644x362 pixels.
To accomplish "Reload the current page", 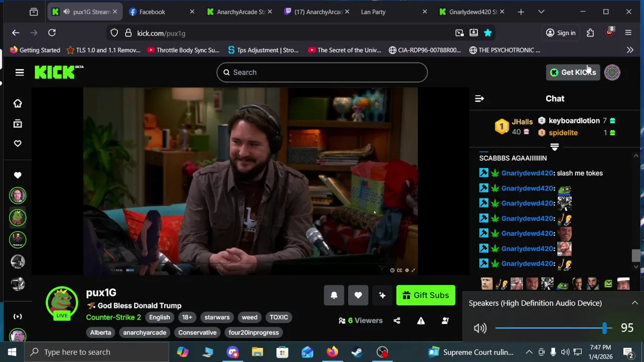I will pos(52,33).
